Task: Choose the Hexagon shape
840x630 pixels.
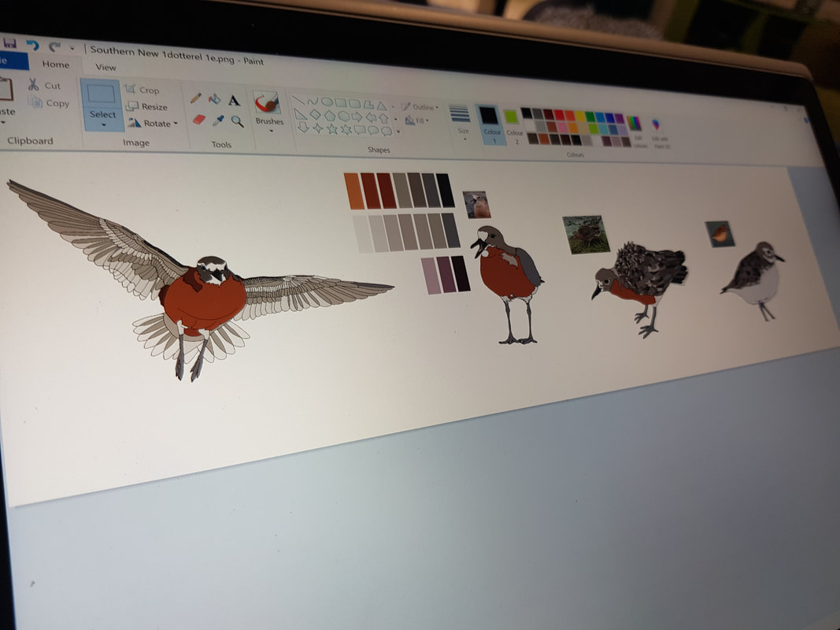Action: click(344, 117)
